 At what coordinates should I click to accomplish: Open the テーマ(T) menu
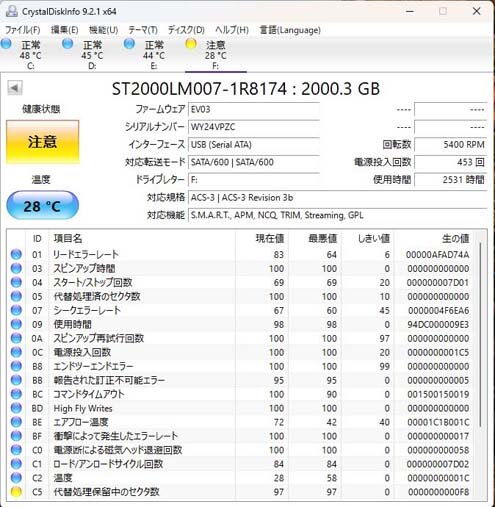click(143, 30)
